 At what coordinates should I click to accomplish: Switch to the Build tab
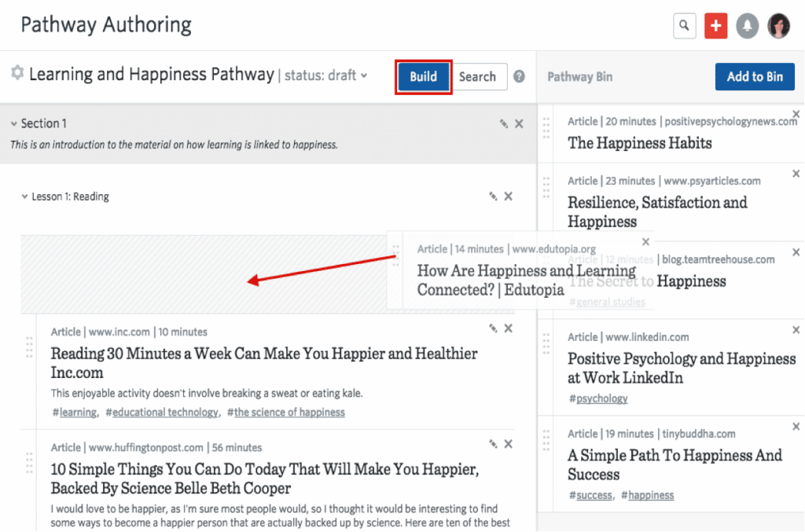[424, 76]
